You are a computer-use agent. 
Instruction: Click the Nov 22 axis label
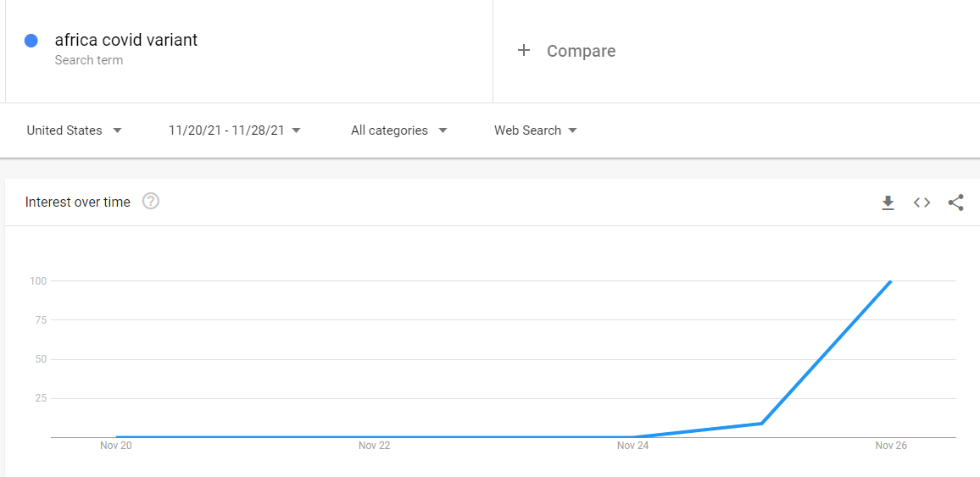375,445
